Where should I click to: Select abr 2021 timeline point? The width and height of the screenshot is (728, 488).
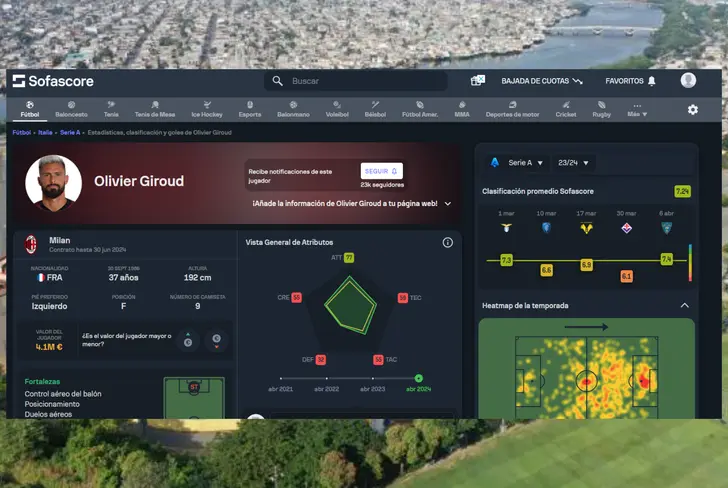[x=280, y=379]
